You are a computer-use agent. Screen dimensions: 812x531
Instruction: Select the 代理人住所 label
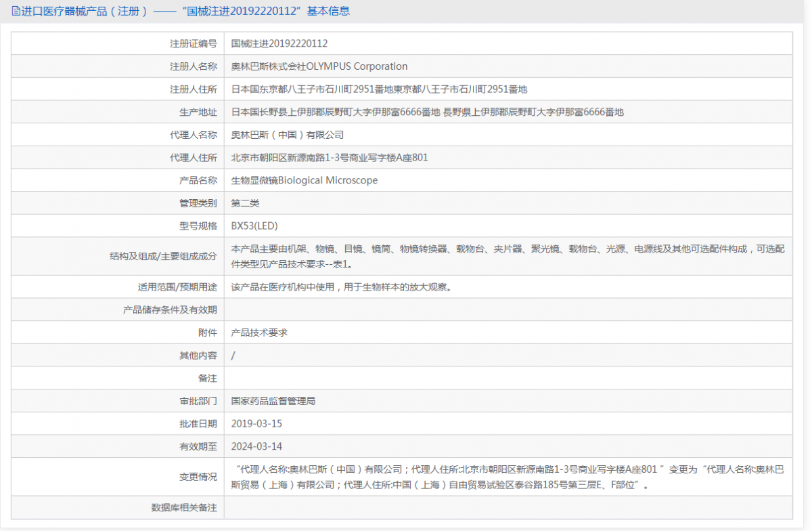click(x=194, y=158)
